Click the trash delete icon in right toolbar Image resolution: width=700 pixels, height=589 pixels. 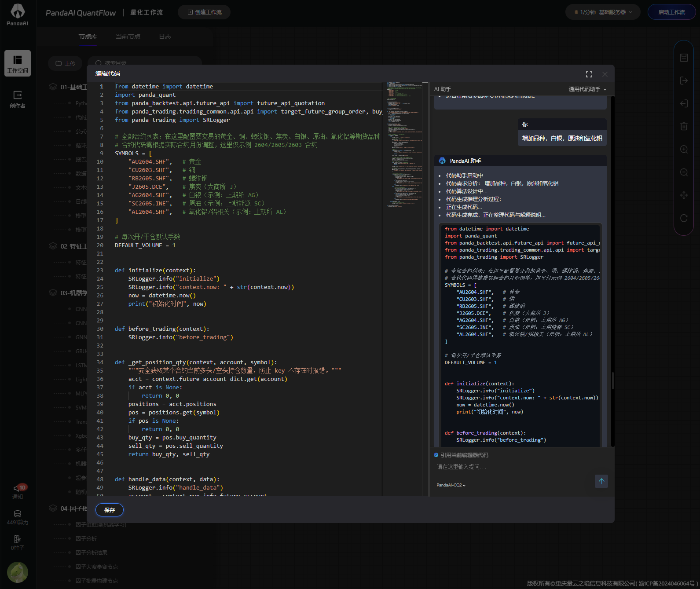point(684,126)
